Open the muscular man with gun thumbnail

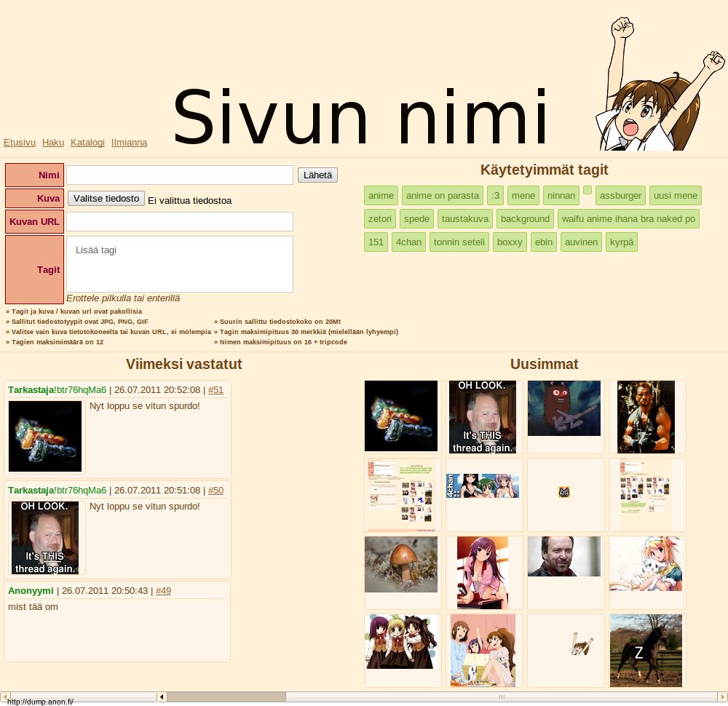646,416
